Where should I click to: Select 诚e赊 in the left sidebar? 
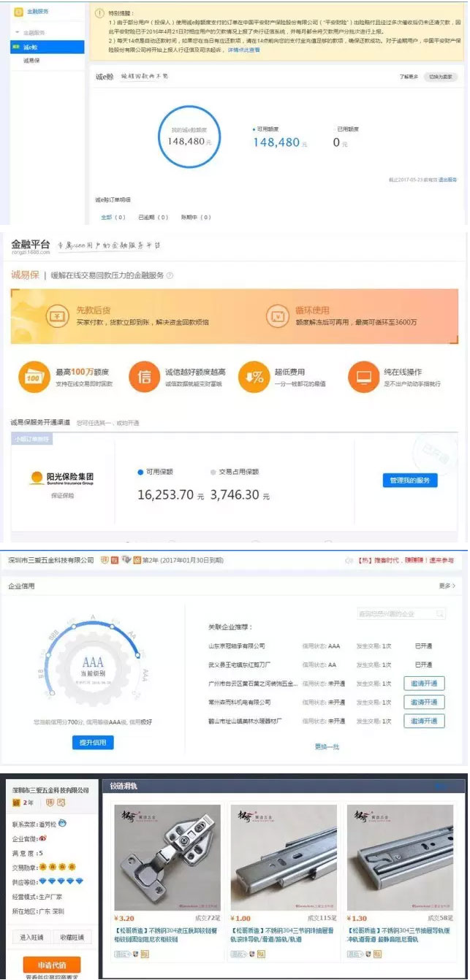tap(48, 46)
